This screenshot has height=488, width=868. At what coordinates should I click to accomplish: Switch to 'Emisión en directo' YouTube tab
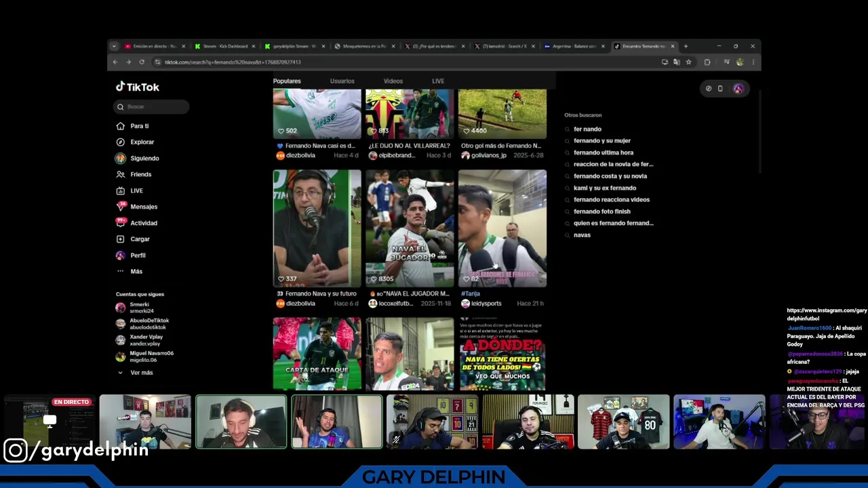pos(155,47)
